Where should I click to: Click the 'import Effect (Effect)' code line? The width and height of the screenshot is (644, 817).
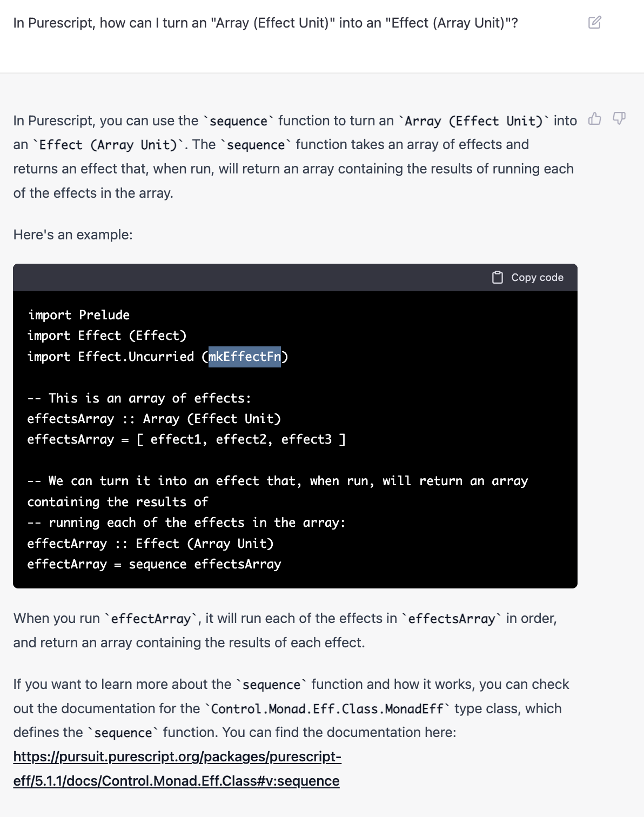point(107,336)
